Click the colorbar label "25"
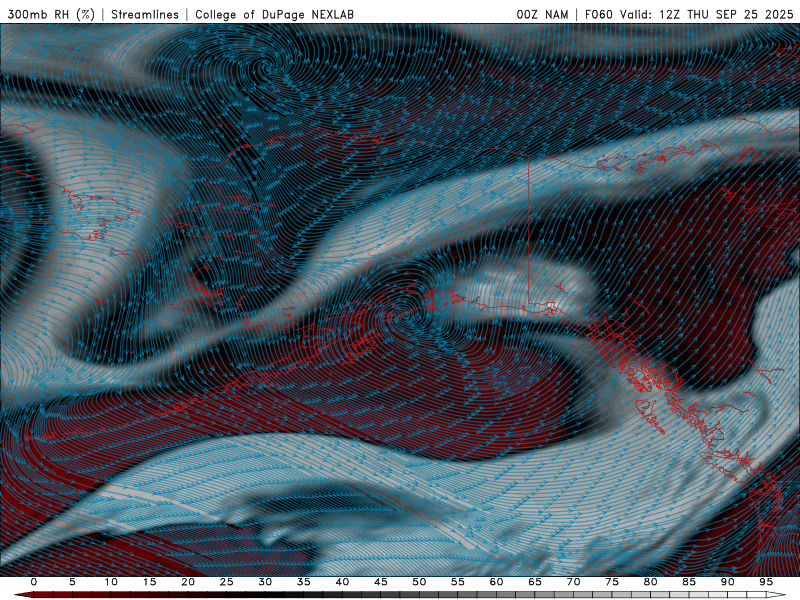 227,582
